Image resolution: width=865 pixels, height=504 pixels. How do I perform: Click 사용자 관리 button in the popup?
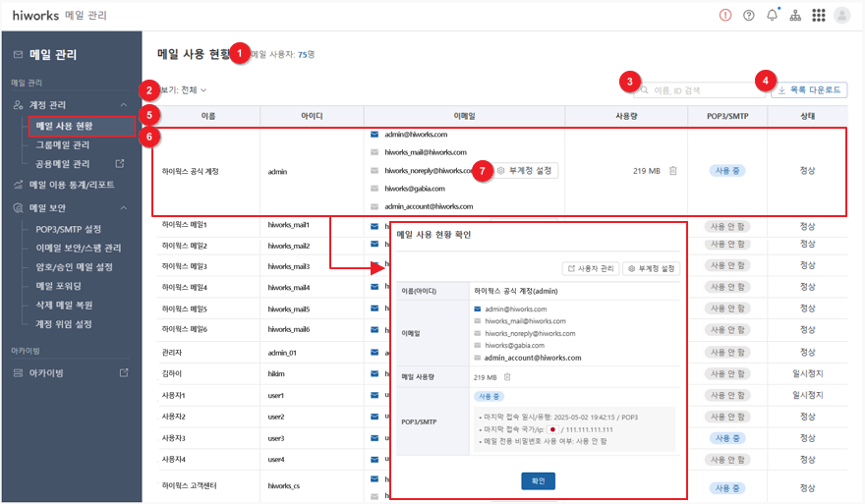[590, 268]
